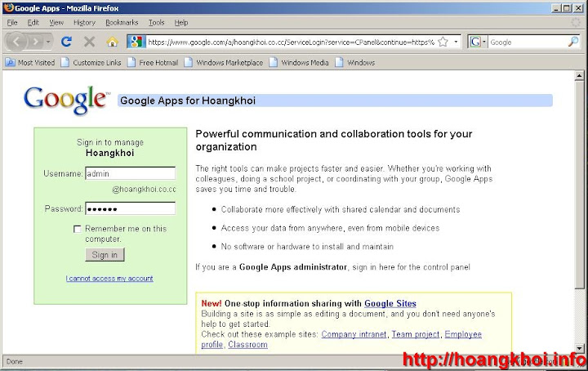588x371 pixels.
Task: Open the Tools menu
Action: pyautogui.click(x=156, y=23)
